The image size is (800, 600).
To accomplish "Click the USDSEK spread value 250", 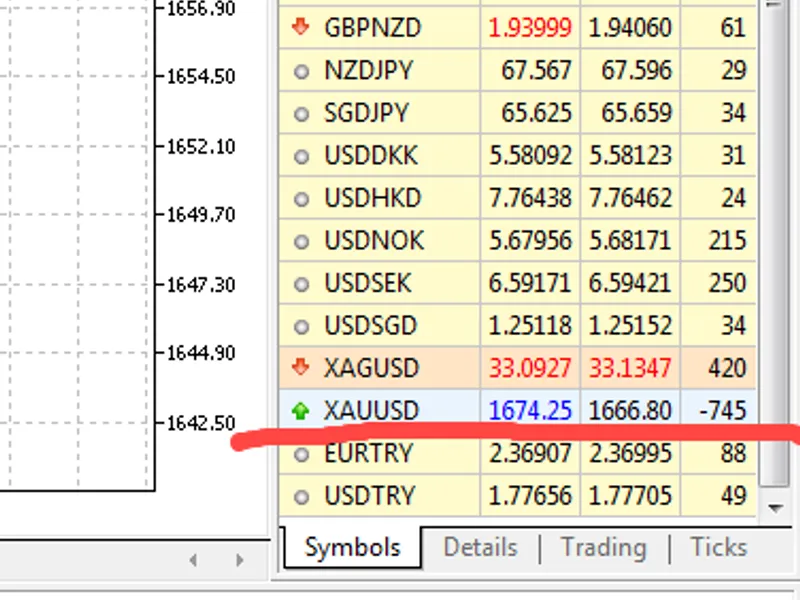I will (x=728, y=283).
